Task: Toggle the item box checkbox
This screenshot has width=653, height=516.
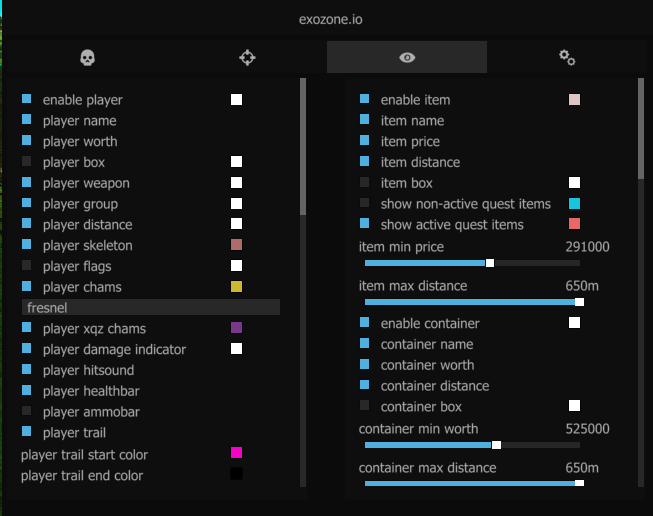Action: (364, 183)
